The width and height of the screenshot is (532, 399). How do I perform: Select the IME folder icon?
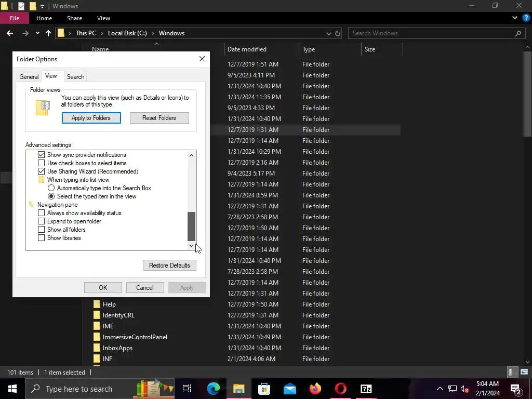click(97, 326)
